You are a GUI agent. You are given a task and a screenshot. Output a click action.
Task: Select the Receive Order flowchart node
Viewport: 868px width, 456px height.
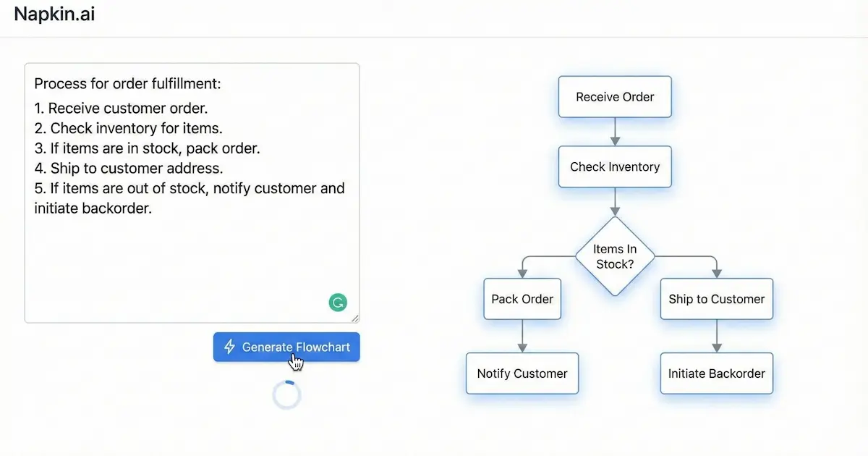tap(615, 97)
